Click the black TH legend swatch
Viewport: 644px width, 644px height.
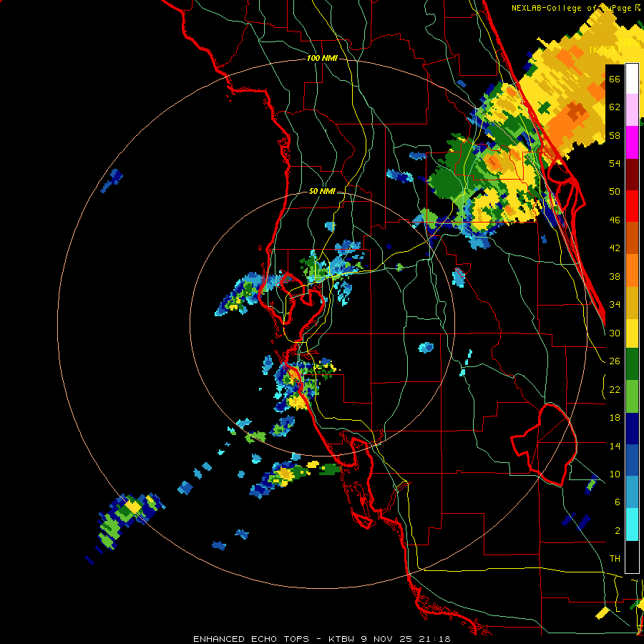coord(632,557)
